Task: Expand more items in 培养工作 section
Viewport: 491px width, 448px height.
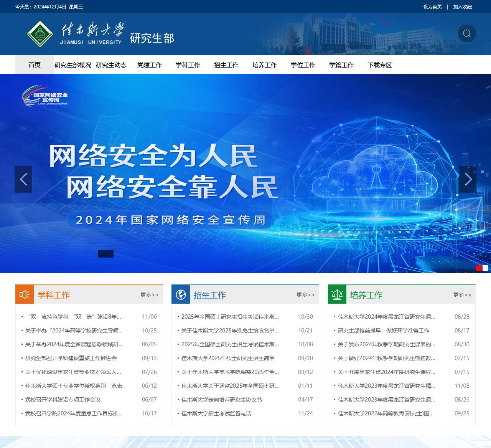Action: (x=462, y=295)
